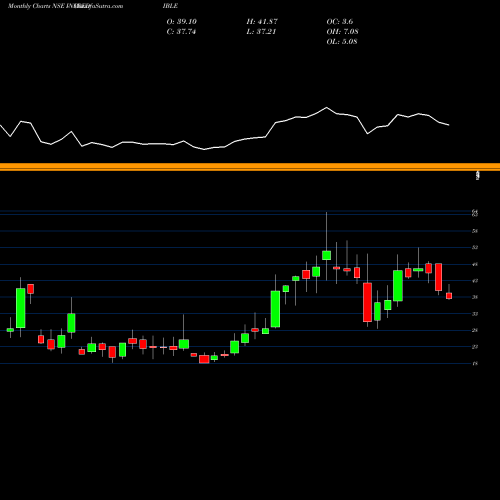The width and height of the screenshot is (500, 500).
Task: Click the 58 price axis label
Action: click(475, 231)
